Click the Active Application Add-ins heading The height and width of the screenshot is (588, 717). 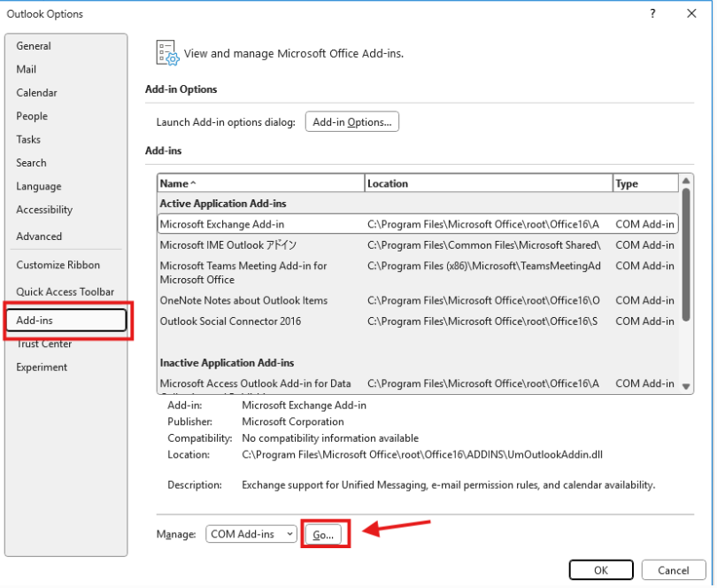223,204
